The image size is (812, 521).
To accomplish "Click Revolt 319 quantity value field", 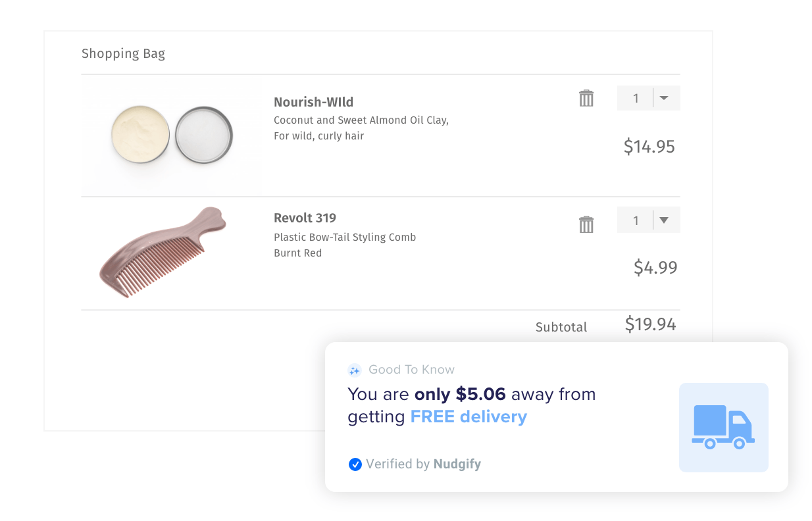I will click(636, 220).
